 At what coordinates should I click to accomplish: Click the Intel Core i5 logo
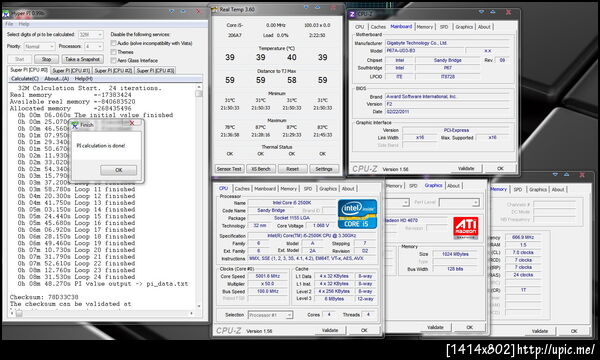[x=357, y=214]
